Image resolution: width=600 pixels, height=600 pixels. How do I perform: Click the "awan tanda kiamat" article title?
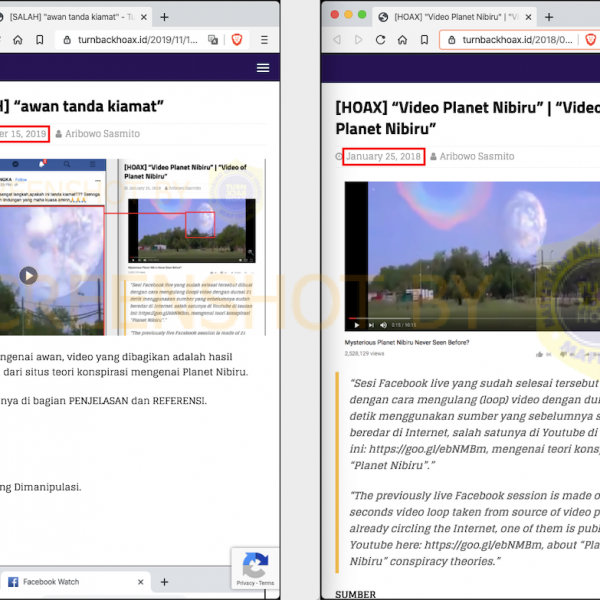point(82,106)
